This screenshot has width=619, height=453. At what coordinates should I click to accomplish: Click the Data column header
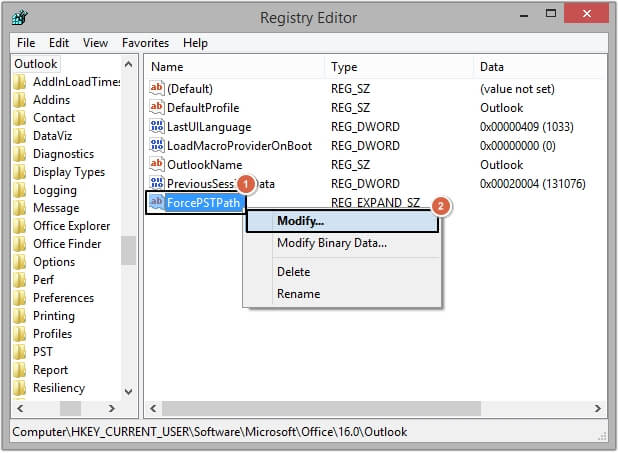(x=492, y=66)
